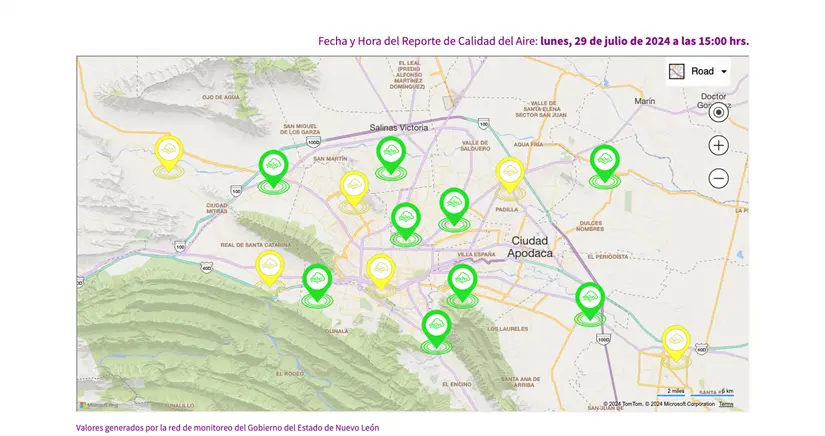Click the locate me button on the map
This screenshot has height=436, width=825.
pos(718,112)
